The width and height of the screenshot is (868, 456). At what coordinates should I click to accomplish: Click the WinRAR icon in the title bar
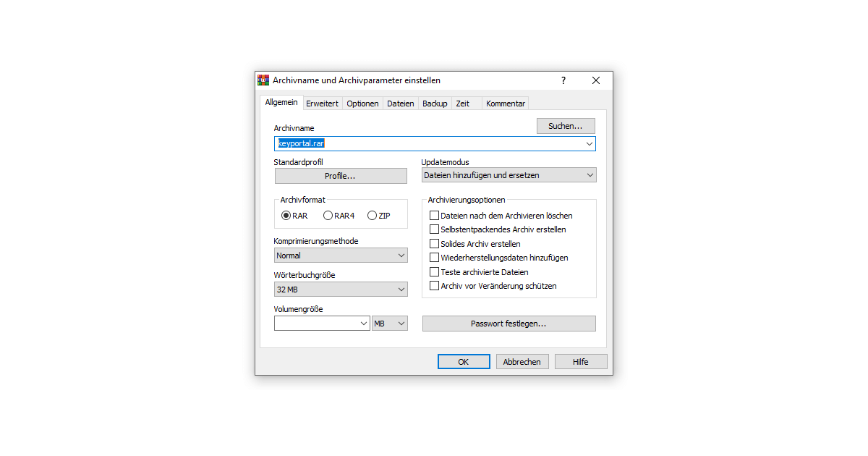point(263,80)
